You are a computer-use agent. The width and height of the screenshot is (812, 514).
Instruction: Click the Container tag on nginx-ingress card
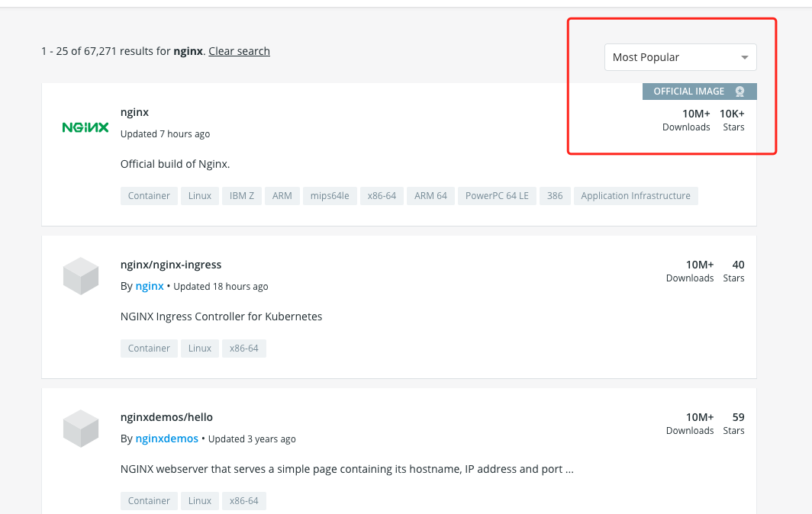[x=149, y=349]
